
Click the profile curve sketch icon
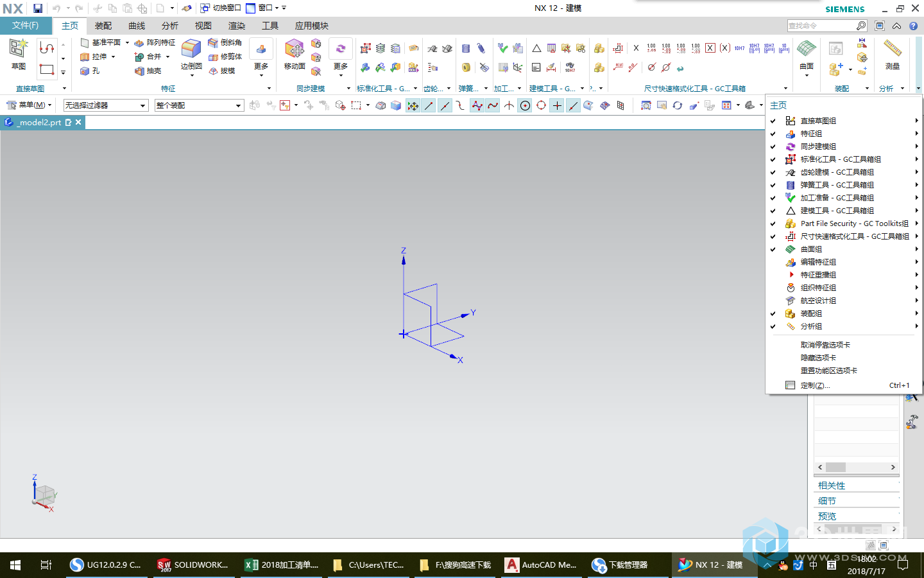coord(47,48)
